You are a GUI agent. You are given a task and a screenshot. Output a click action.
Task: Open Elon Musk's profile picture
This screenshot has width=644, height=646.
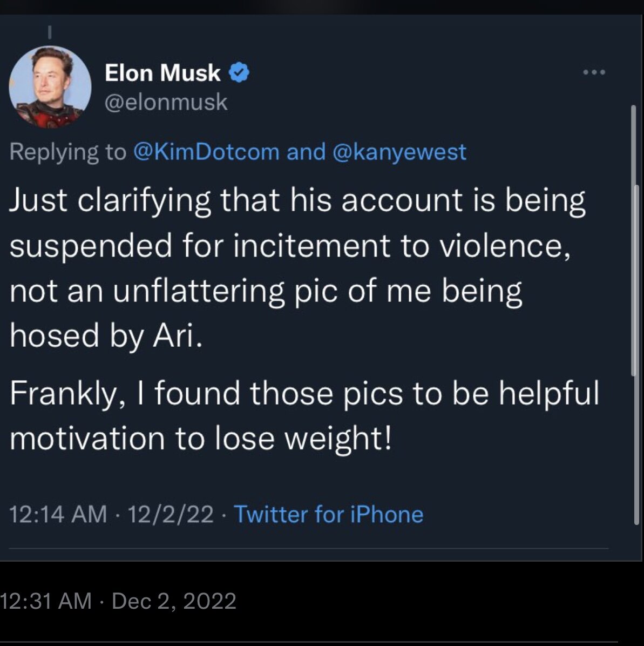(x=50, y=86)
